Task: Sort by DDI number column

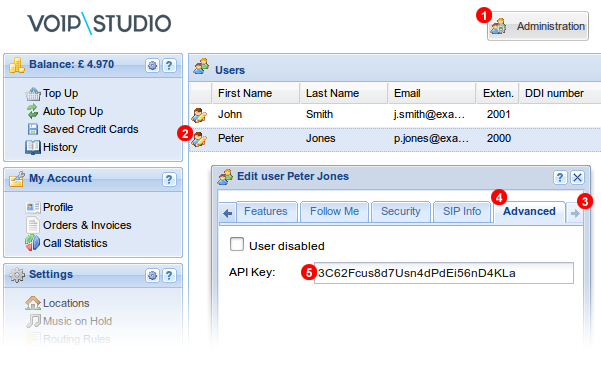Action: tap(560, 93)
